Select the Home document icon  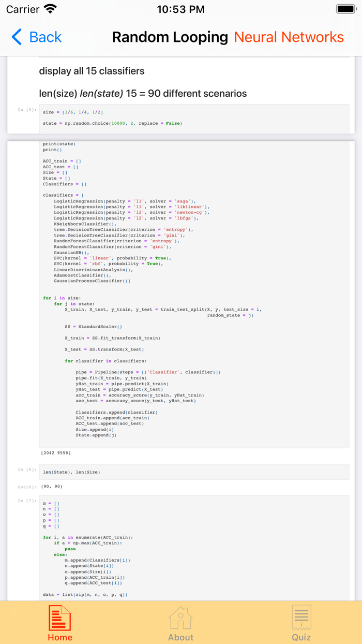tap(59, 618)
